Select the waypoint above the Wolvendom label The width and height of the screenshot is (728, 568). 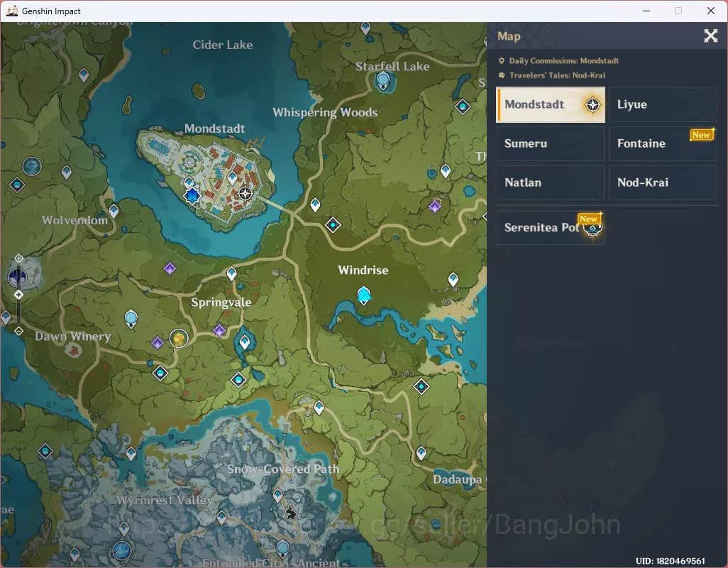pos(67,173)
